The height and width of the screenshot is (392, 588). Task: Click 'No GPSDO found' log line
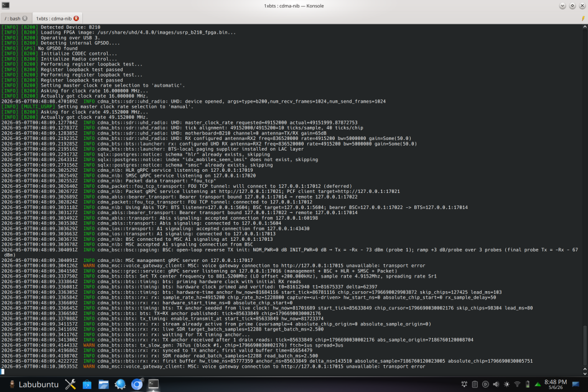[39, 49]
